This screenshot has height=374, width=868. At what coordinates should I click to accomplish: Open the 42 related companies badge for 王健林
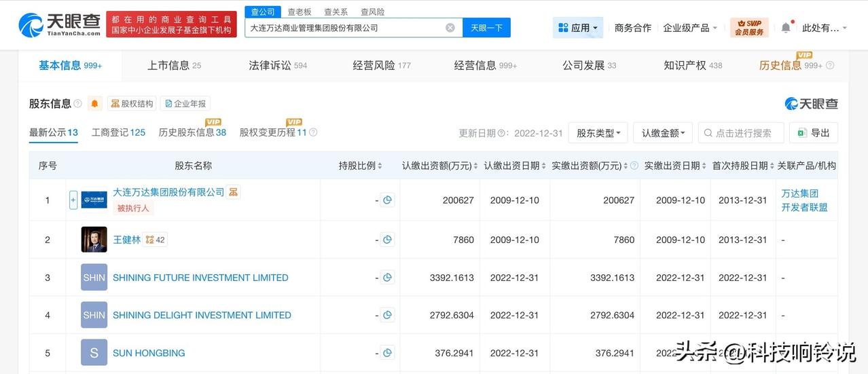click(x=155, y=240)
